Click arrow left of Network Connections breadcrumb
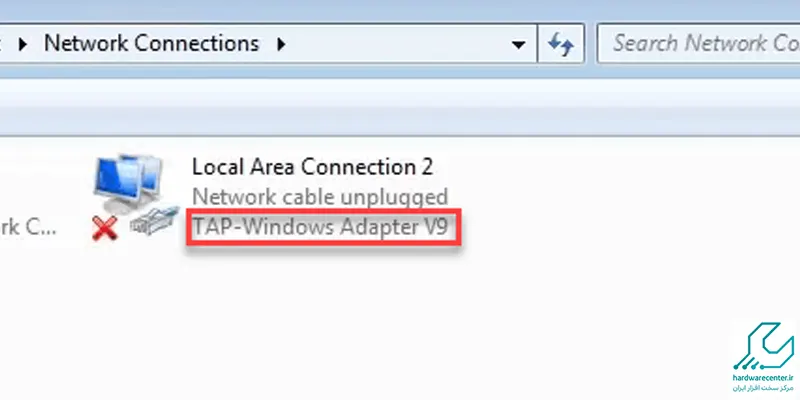800x400 pixels. click(x=22, y=44)
